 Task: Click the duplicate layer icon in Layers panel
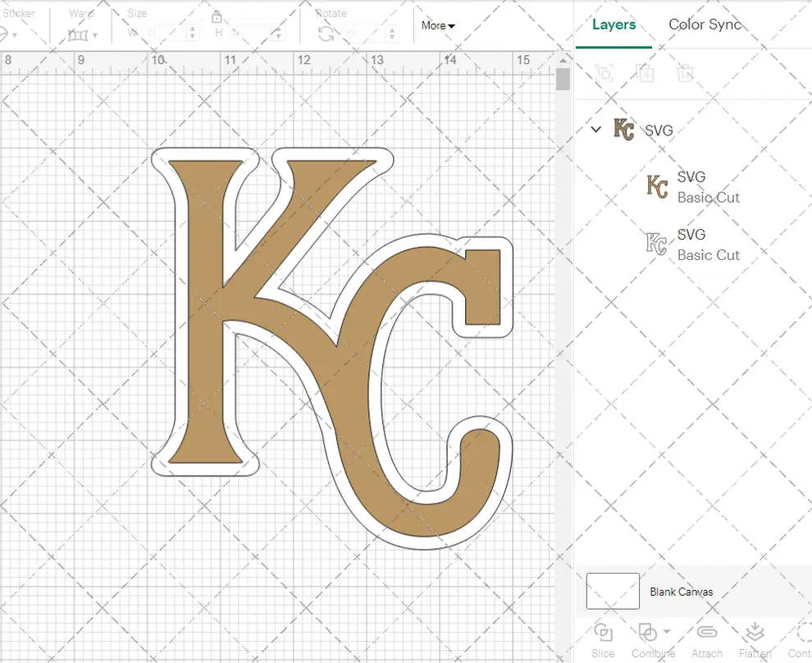click(645, 72)
